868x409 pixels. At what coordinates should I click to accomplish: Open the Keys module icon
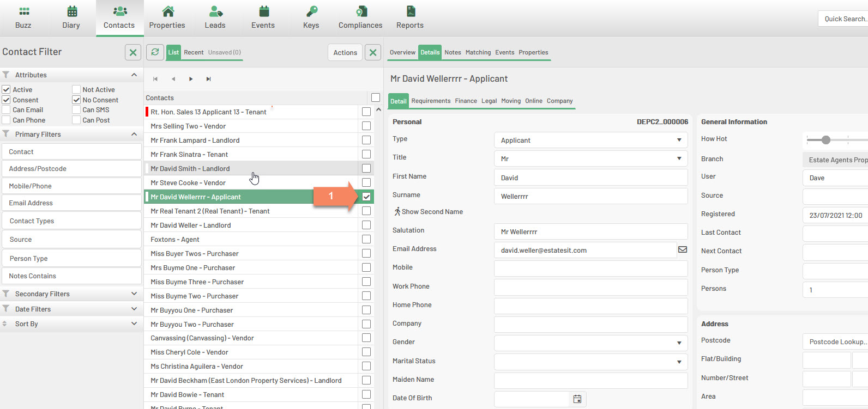click(311, 11)
